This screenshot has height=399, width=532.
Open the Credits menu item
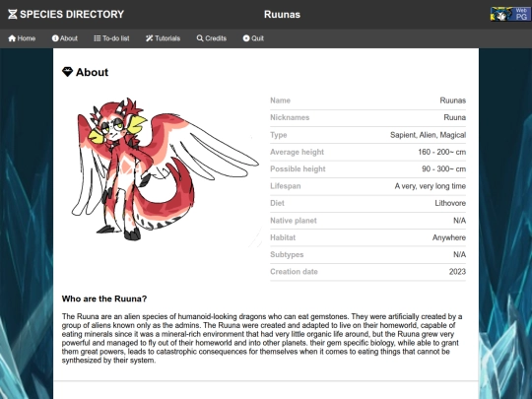pyautogui.click(x=212, y=38)
